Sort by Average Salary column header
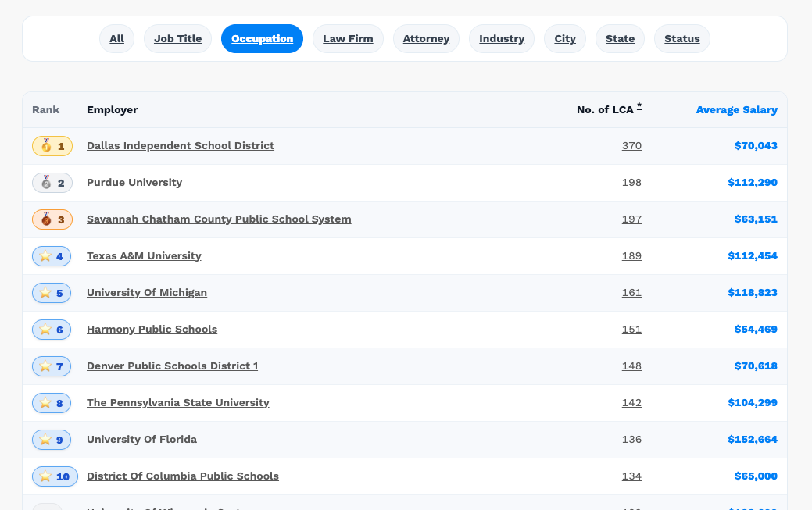 [736, 110]
